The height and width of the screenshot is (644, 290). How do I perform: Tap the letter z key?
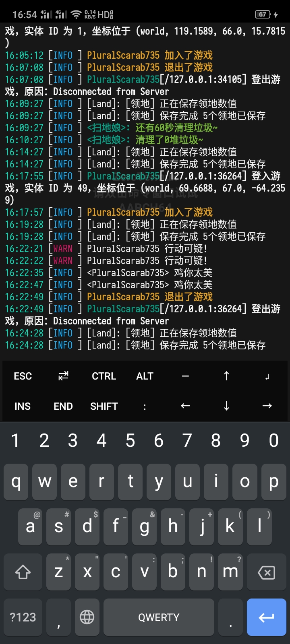coord(59,572)
